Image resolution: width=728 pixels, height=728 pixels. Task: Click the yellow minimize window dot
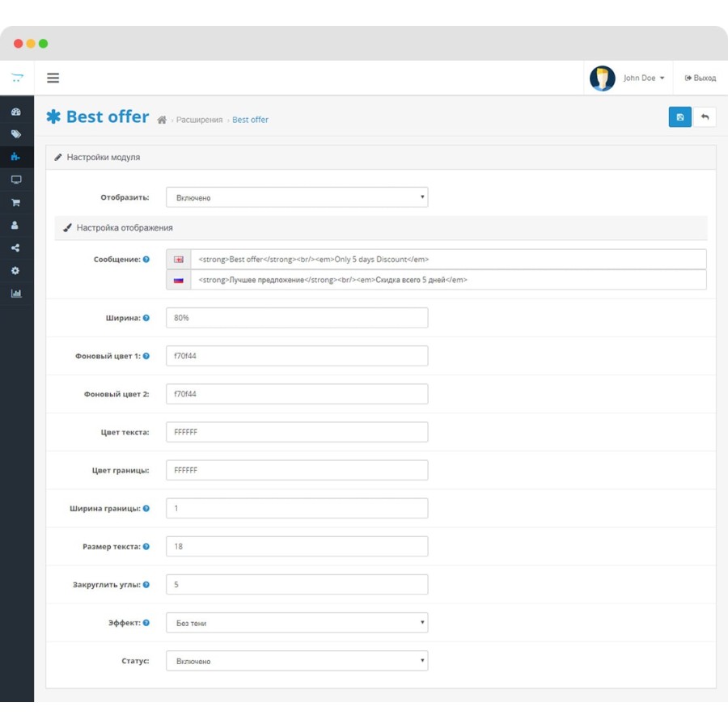coord(31,44)
